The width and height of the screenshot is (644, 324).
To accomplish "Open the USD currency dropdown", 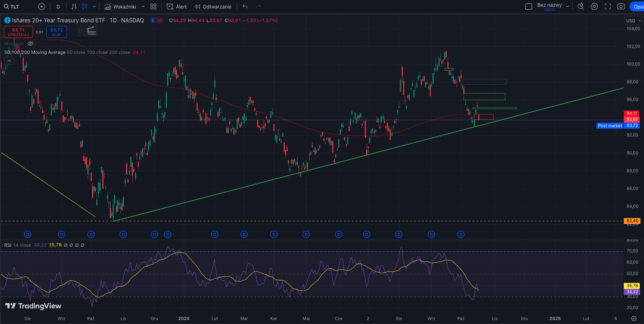I will (633, 21).
